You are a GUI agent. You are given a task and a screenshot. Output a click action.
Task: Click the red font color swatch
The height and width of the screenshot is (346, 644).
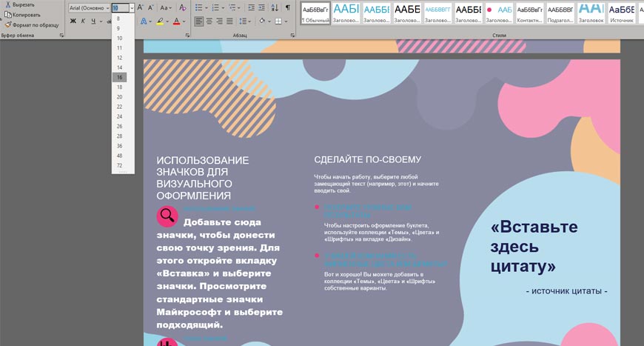[x=176, y=21]
